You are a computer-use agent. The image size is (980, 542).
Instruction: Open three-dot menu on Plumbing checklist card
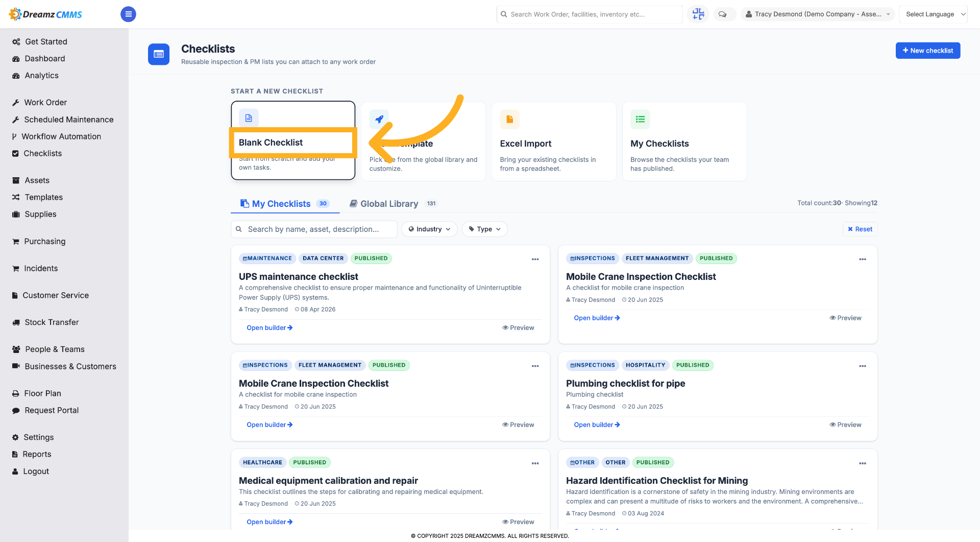tap(863, 366)
